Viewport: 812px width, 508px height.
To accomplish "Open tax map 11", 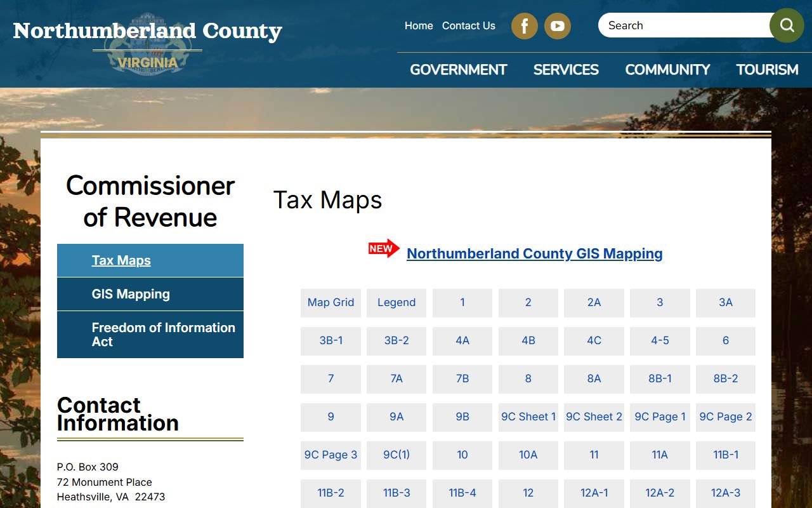I will click(x=594, y=455).
